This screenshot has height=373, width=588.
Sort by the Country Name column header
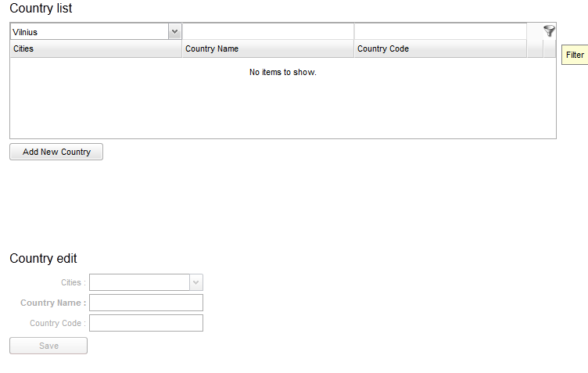coord(267,48)
